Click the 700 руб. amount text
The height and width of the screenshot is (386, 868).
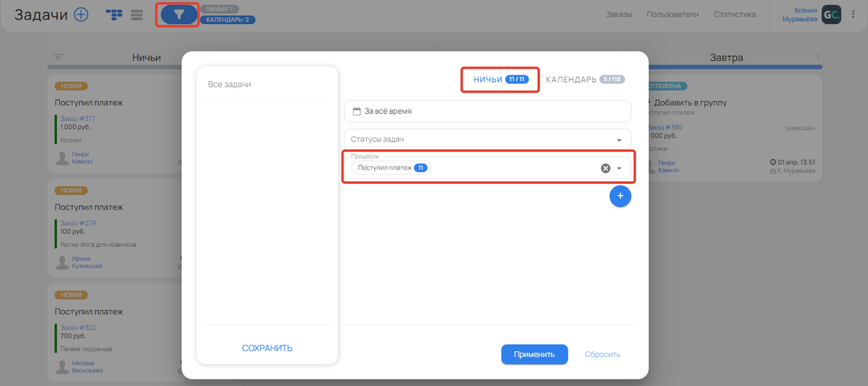point(72,336)
